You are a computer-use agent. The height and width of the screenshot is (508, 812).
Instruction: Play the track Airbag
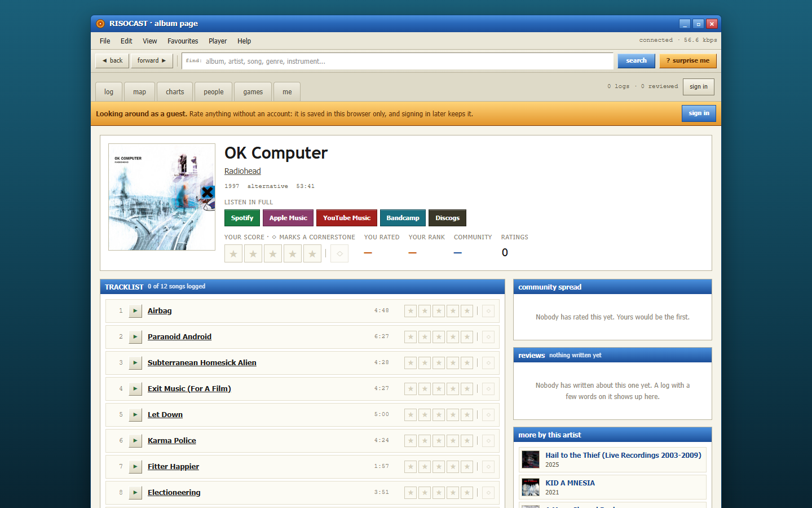coord(135,311)
